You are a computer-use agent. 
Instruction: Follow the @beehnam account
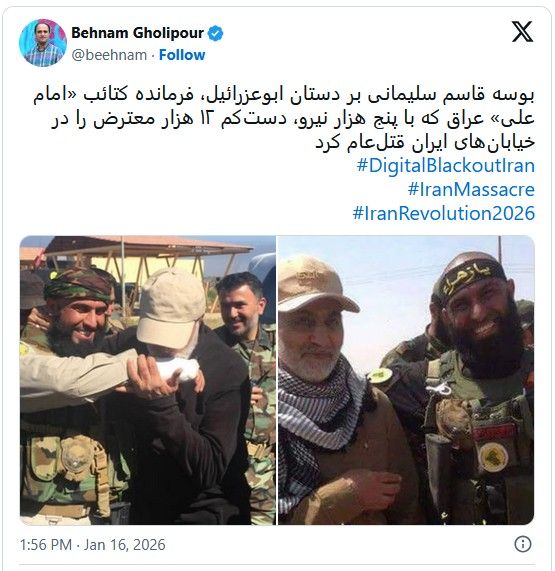(x=182, y=55)
